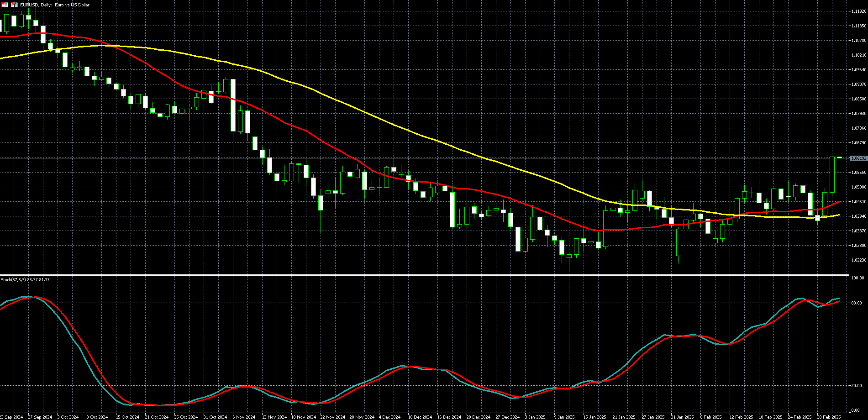Click the 1.04510 price axis value
This screenshot has width=868, height=420.
coord(859,202)
